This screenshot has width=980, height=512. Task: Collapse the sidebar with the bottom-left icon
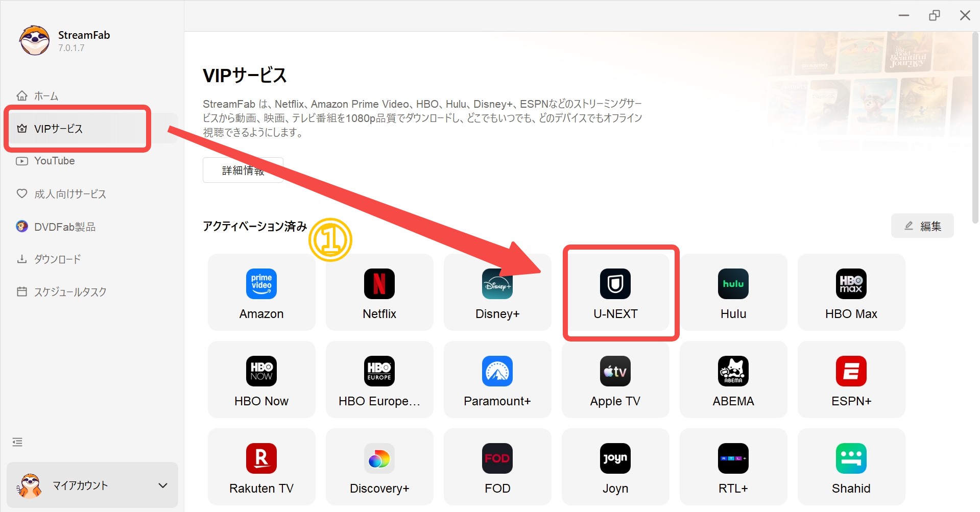(17, 442)
